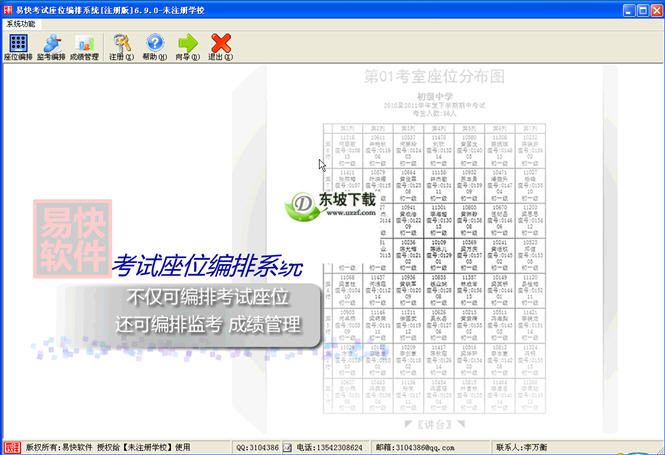
Task: Close the application window
Action: [x=657, y=10]
